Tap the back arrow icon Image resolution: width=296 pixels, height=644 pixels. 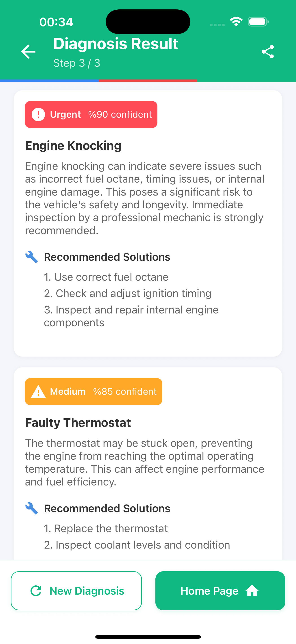(x=28, y=52)
